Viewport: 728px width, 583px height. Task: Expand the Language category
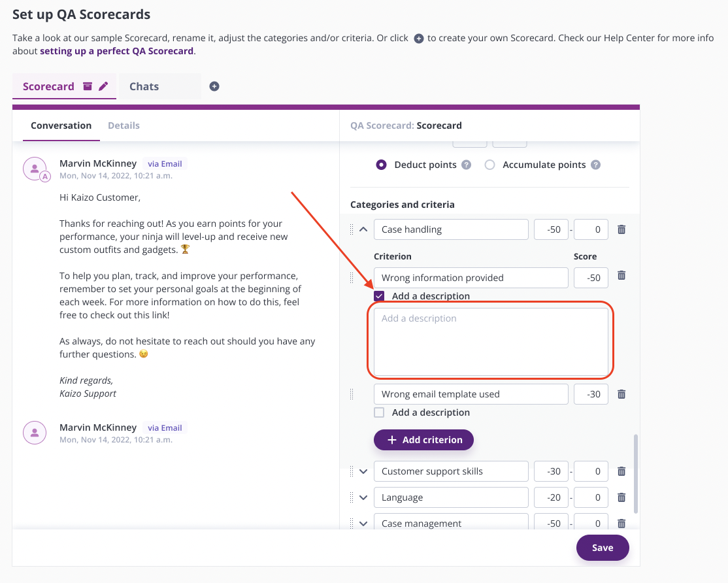[x=363, y=497]
